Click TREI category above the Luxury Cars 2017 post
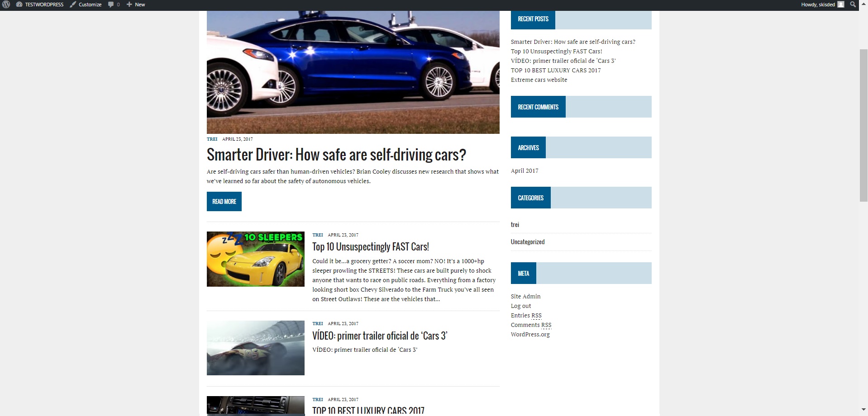 (x=318, y=400)
